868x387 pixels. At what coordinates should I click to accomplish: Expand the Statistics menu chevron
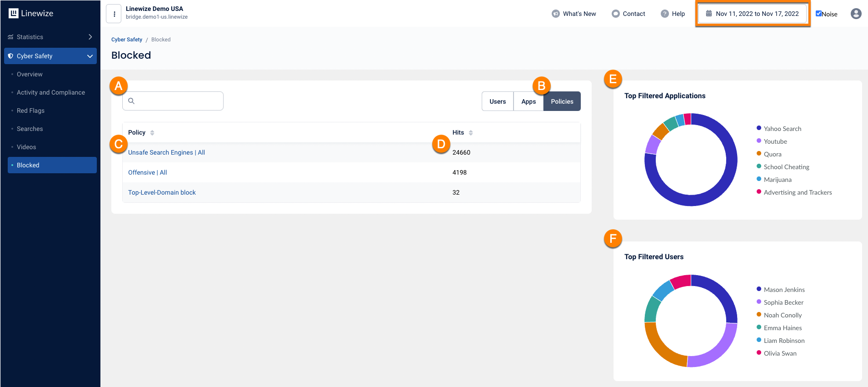click(x=90, y=37)
